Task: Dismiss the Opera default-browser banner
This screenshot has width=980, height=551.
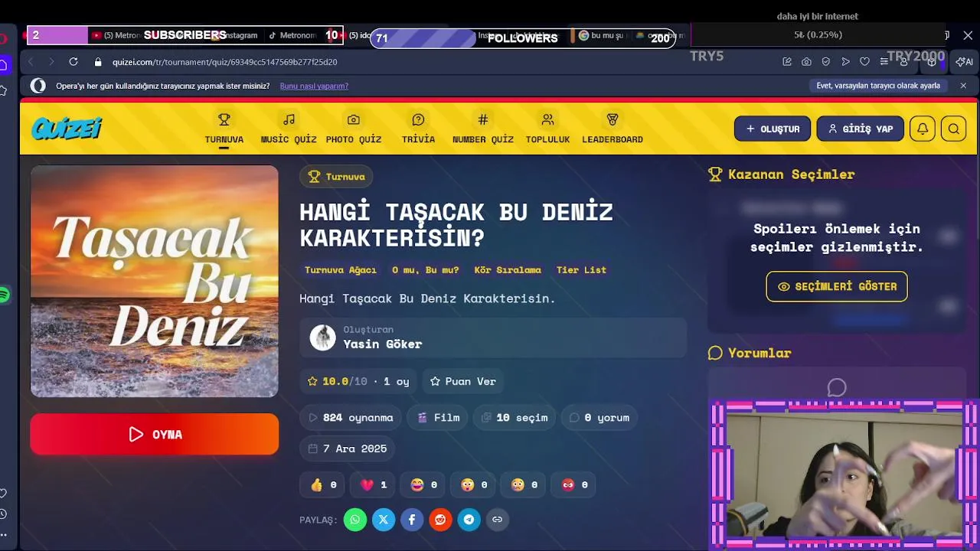Action: click(963, 86)
